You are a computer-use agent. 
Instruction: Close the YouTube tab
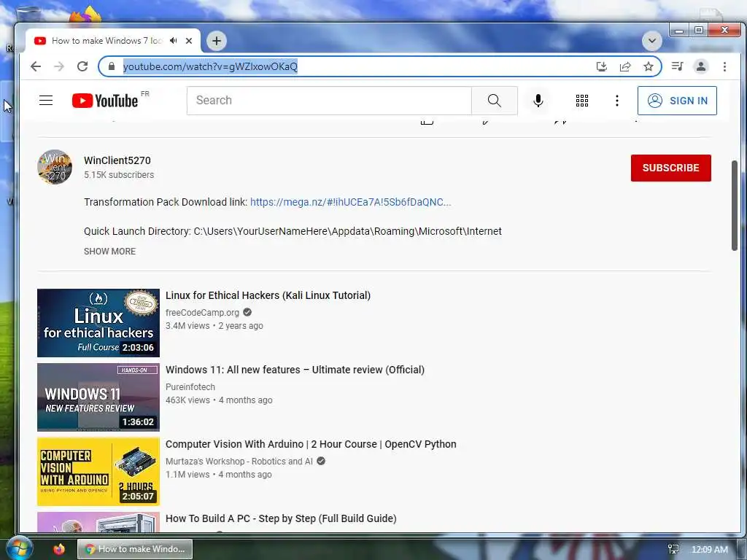tap(189, 41)
